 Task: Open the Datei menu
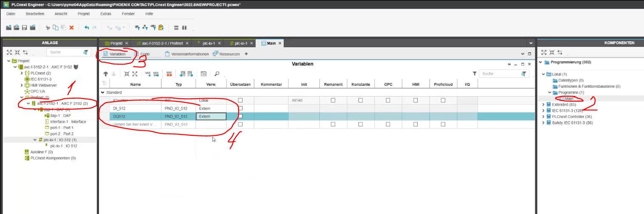tap(11, 14)
